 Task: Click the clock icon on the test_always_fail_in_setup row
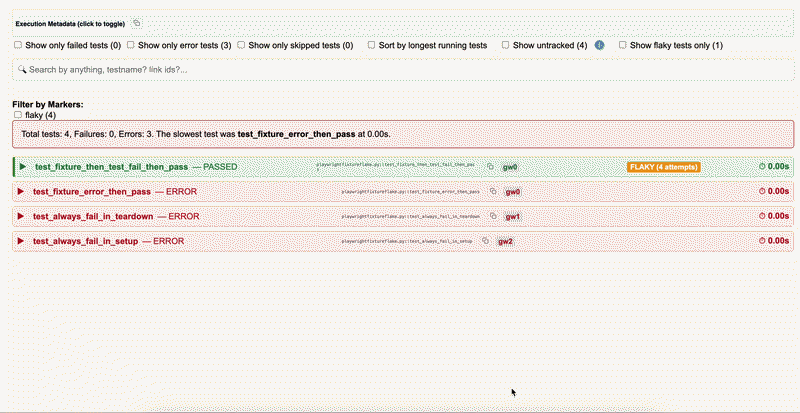(762, 241)
